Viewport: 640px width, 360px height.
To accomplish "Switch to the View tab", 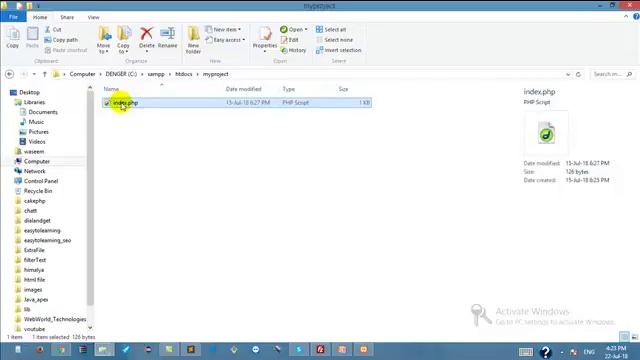I will (93, 17).
